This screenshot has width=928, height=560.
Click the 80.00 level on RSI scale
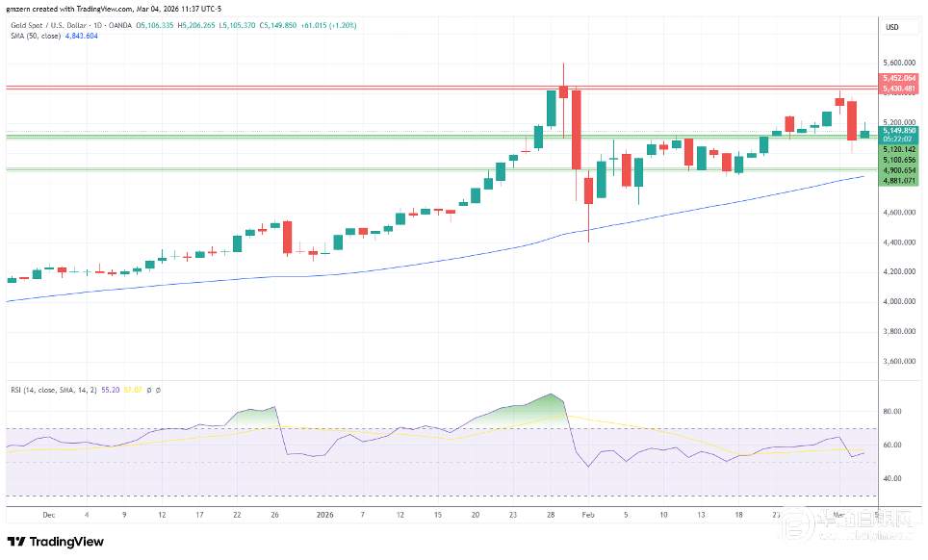coord(892,411)
